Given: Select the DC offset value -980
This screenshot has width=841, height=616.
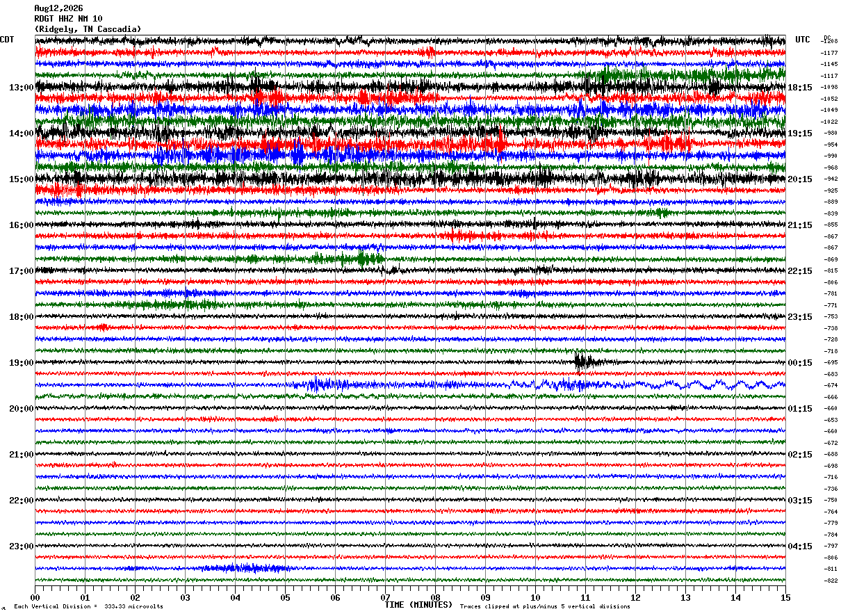Looking at the screenshot, I should [831, 133].
